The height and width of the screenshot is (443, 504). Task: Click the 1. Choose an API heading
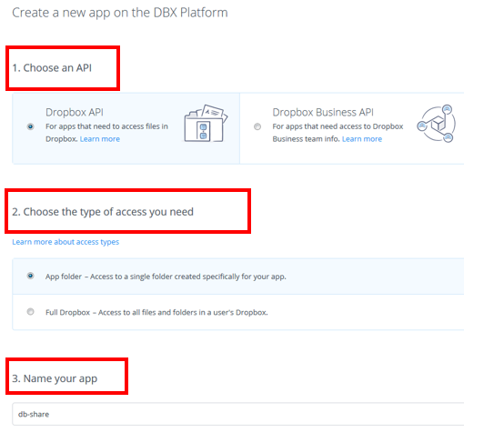click(52, 68)
